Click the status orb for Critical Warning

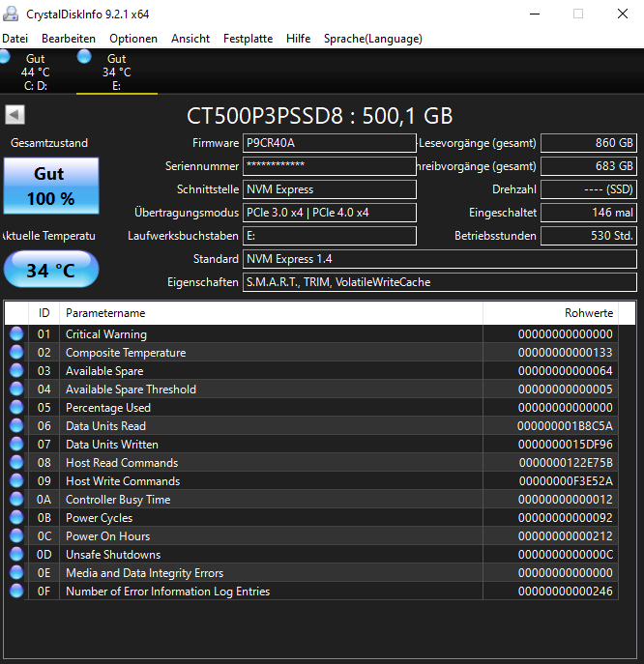point(16,333)
